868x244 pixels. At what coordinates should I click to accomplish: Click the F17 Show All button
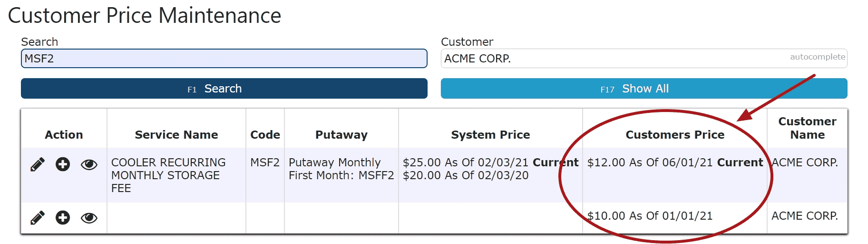(x=644, y=89)
